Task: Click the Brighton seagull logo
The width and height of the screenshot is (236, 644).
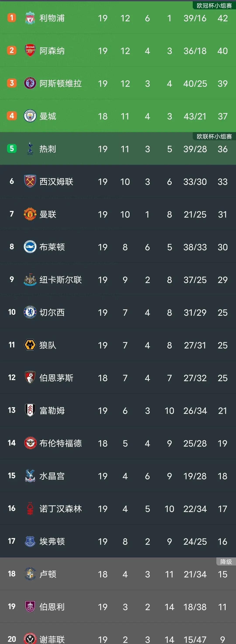Action: click(x=30, y=247)
